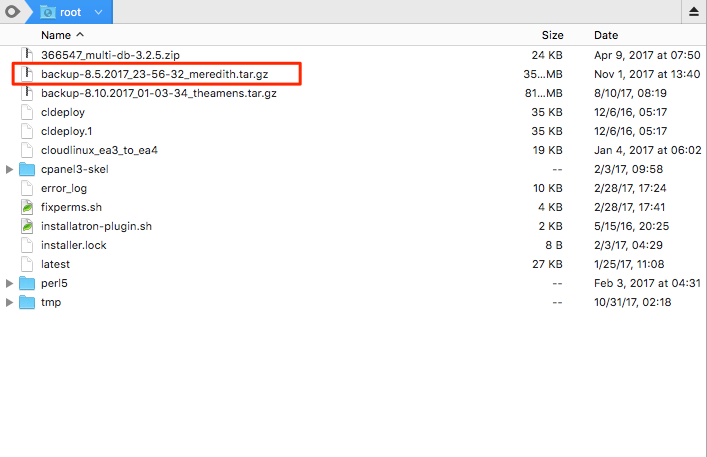Click the 35...MB size value

click(x=543, y=74)
